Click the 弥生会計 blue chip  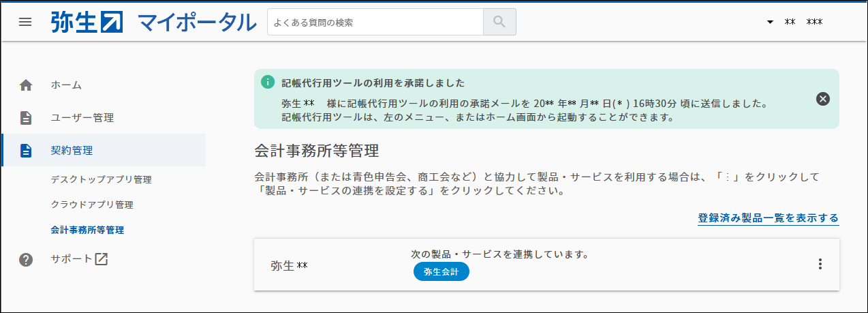point(441,271)
